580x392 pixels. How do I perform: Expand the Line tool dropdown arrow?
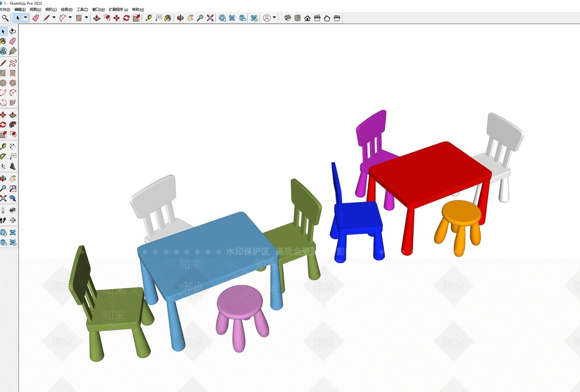click(54, 17)
